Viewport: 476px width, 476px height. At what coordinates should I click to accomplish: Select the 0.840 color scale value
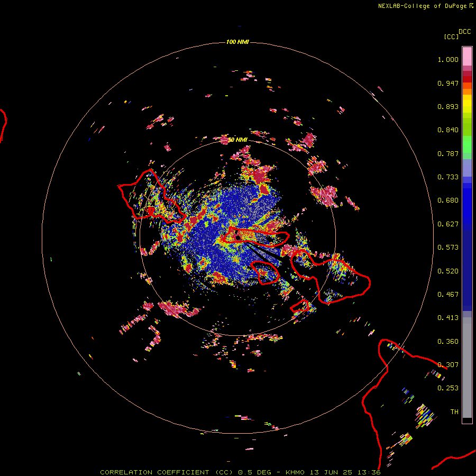(448, 130)
